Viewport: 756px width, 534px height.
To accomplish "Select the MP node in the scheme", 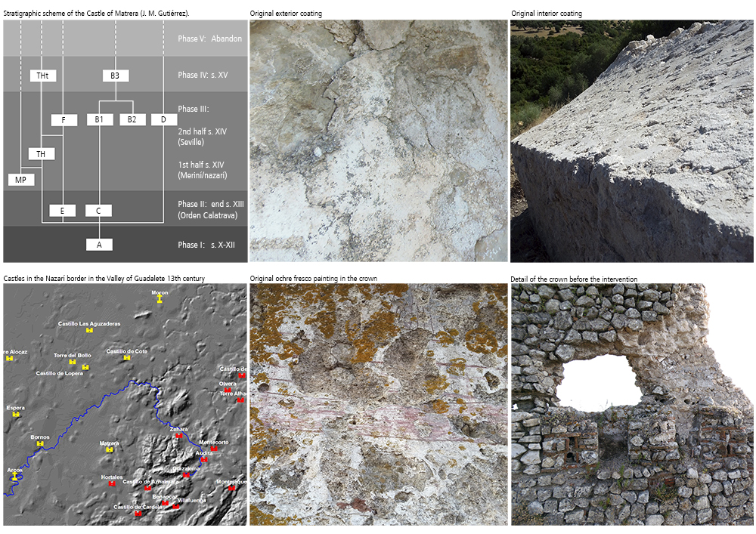I will tap(21, 180).
